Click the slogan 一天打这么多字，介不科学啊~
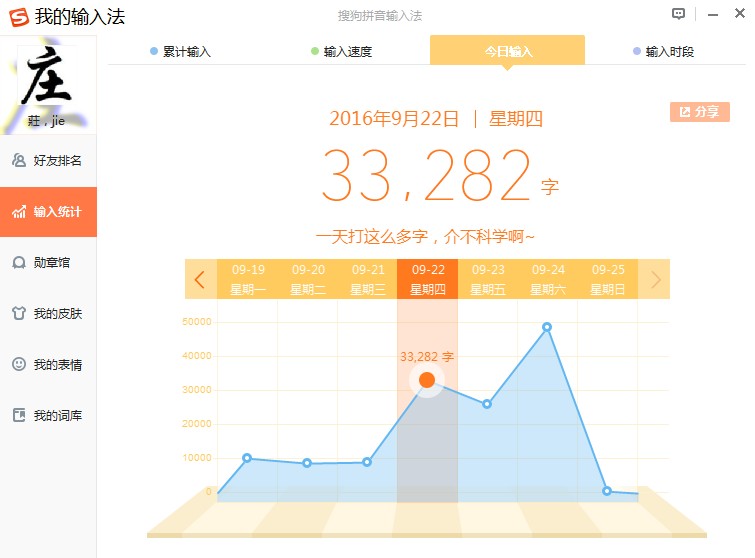This screenshot has width=755, height=558. 425,236
